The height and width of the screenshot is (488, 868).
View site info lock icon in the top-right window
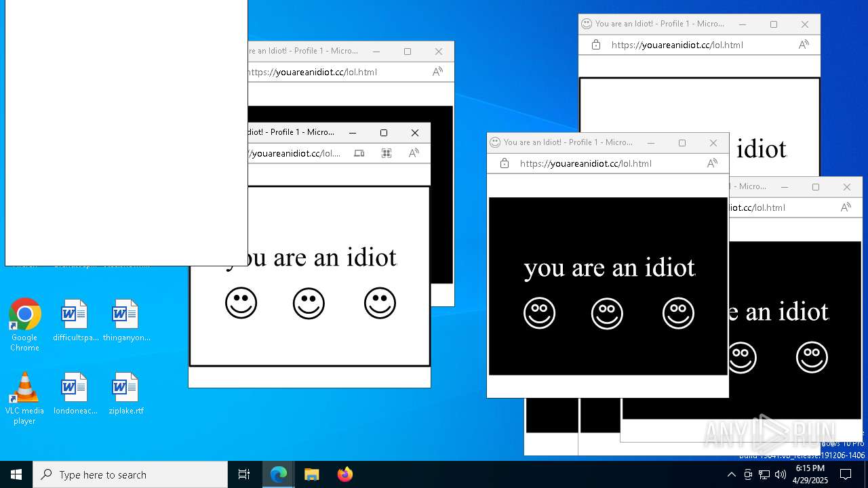pyautogui.click(x=596, y=45)
